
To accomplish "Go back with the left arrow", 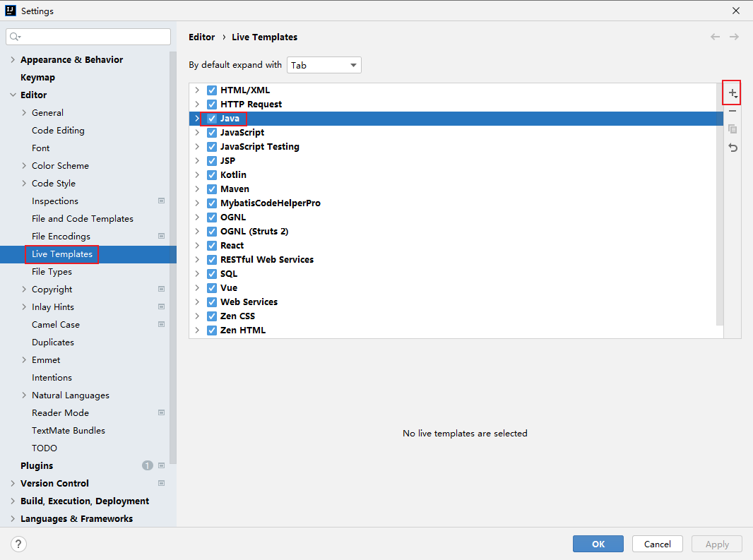I will point(715,37).
